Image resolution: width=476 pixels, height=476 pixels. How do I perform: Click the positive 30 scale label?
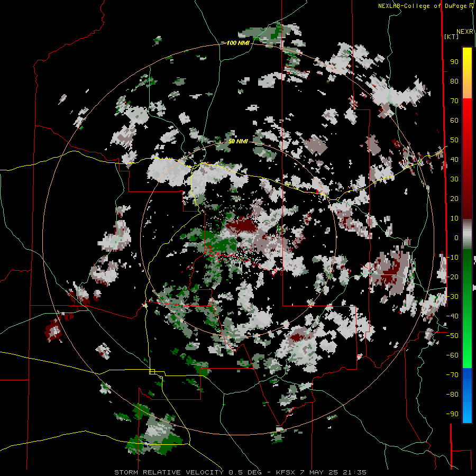pos(454,179)
